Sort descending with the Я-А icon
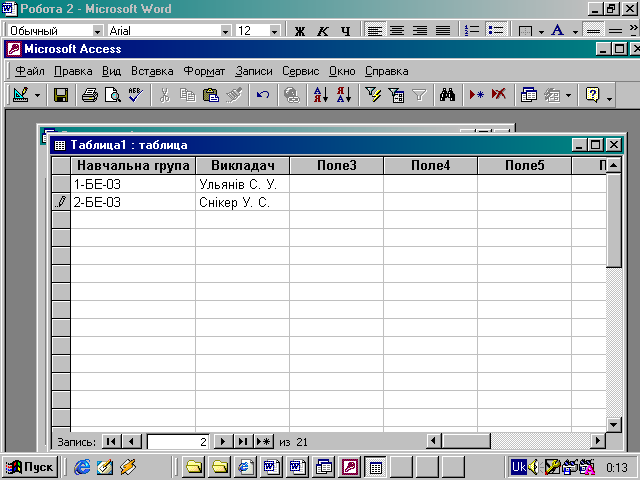 (x=344, y=95)
